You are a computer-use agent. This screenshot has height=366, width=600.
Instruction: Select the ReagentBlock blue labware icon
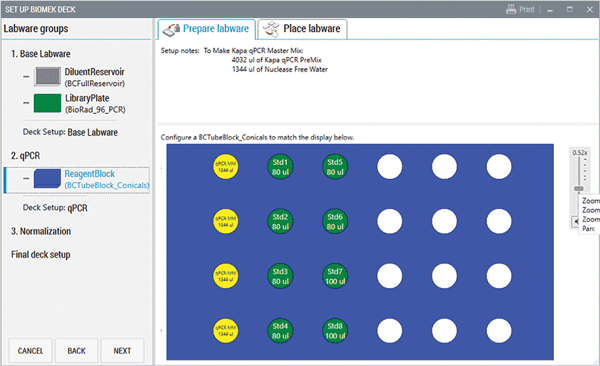pos(47,179)
